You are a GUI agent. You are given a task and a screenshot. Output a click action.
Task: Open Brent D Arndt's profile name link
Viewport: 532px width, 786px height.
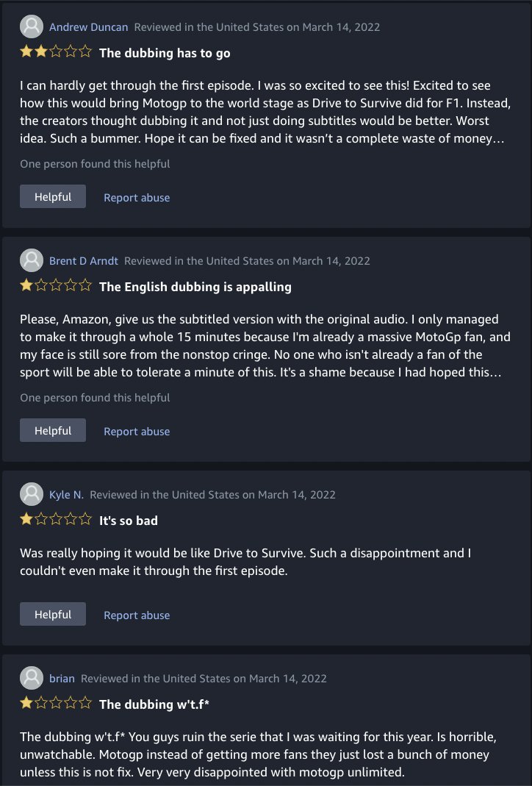point(83,261)
